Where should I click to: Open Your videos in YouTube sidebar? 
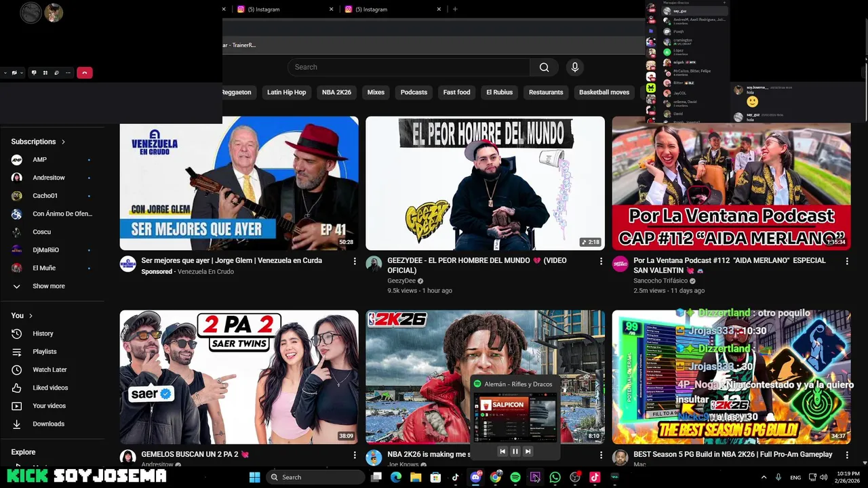click(49, 406)
